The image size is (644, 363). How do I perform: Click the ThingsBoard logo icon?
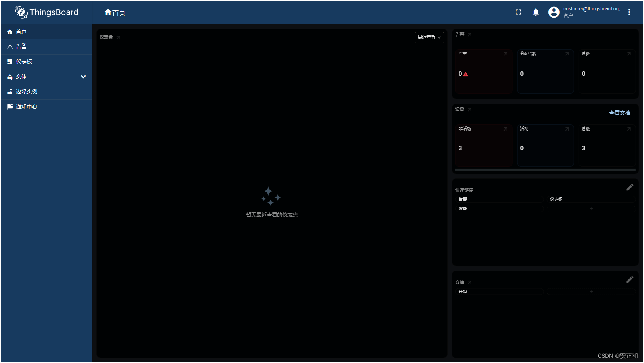coord(22,12)
